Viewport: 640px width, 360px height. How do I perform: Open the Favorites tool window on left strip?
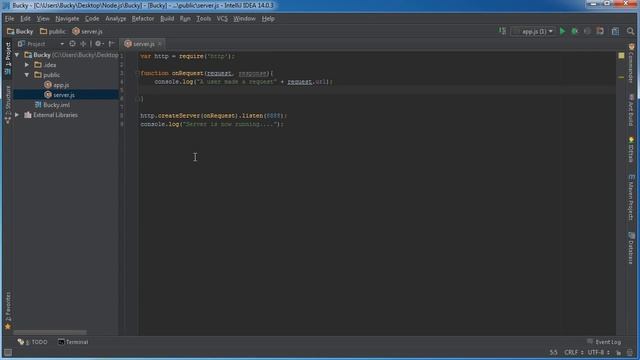(x=8, y=310)
